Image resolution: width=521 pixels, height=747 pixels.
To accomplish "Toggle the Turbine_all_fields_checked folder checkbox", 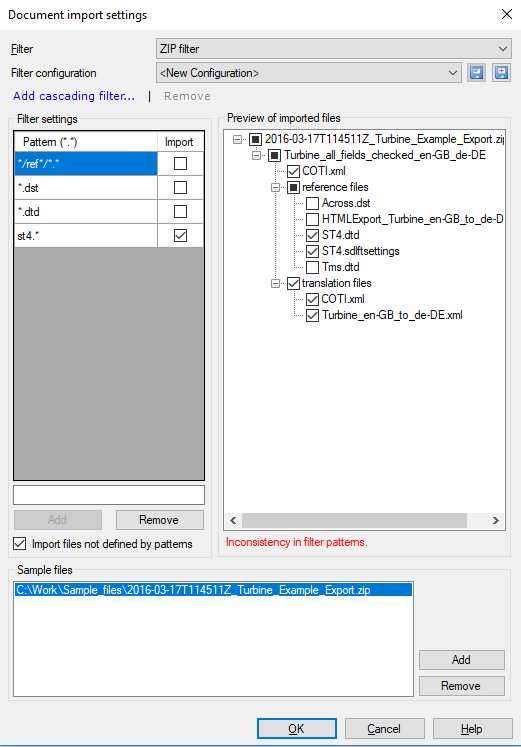I will pyautogui.click(x=275, y=155).
